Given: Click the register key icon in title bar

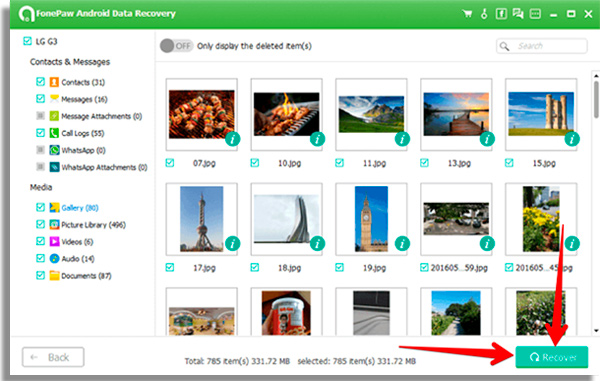Looking at the screenshot, I should point(484,14).
